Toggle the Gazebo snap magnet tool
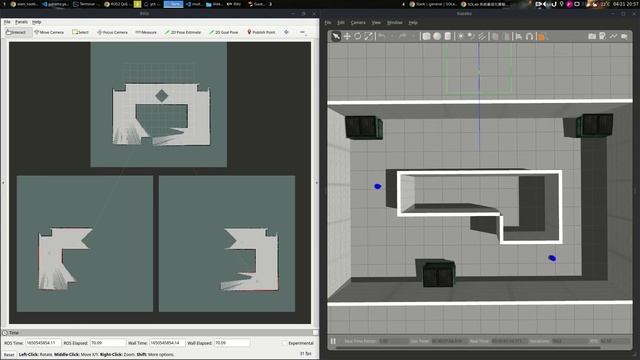 click(x=529, y=36)
